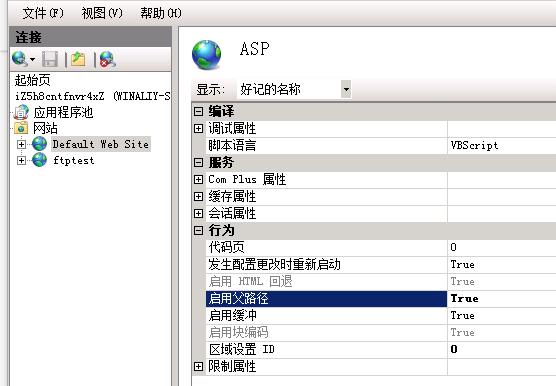Expand 会话属性 group
Viewport: 556px width, 386px height.
pos(199,213)
